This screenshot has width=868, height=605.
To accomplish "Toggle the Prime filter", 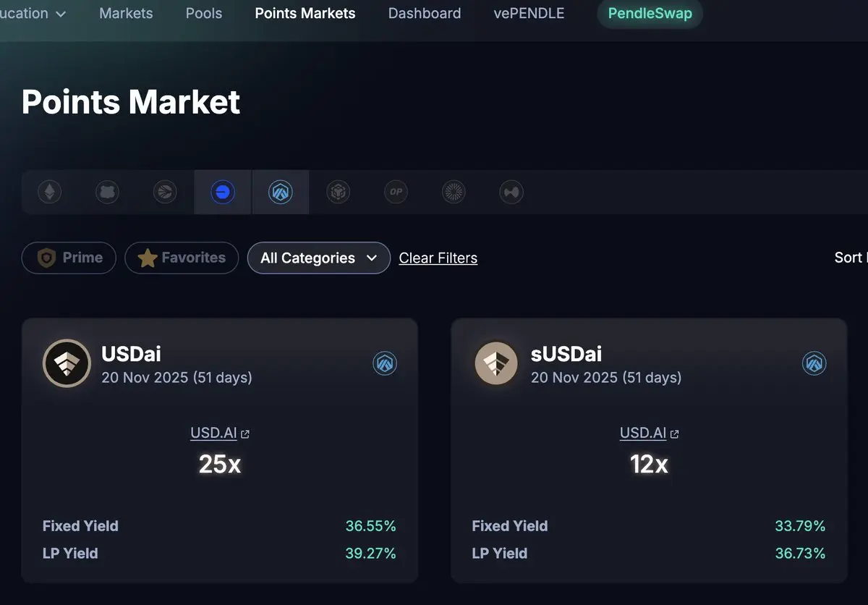I will pos(69,258).
